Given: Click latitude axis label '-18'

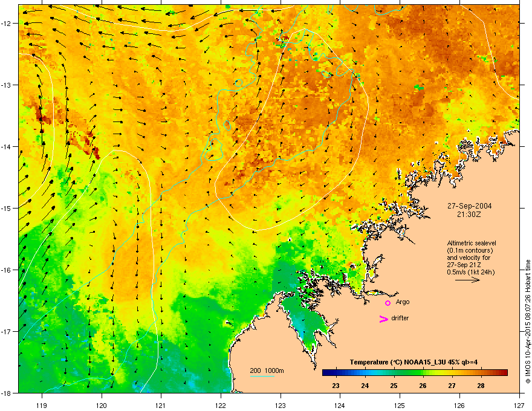Looking at the screenshot, I should tap(6, 393).
